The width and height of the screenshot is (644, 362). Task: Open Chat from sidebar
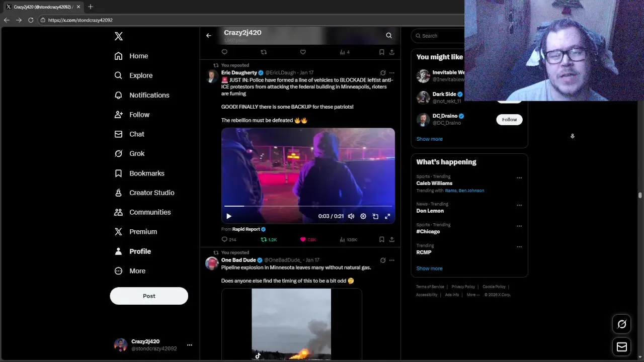129,134
